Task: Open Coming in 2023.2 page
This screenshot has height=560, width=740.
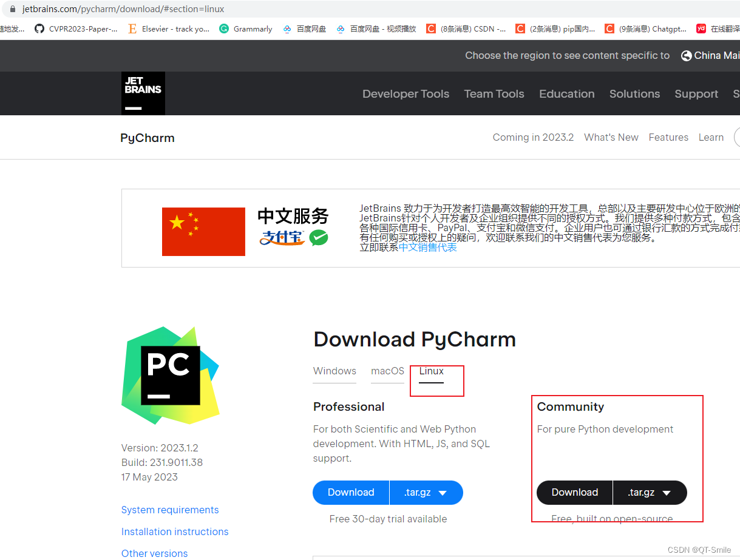Action: [x=533, y=137]
